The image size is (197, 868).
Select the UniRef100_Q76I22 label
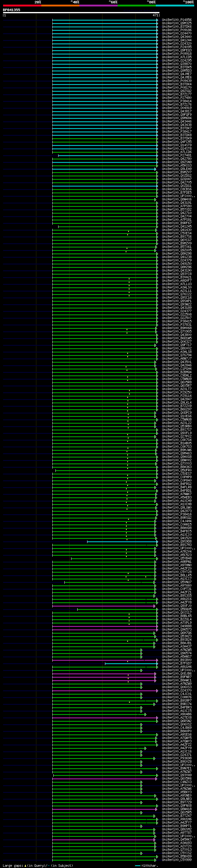pyautogui.click(x=177, y=294)
